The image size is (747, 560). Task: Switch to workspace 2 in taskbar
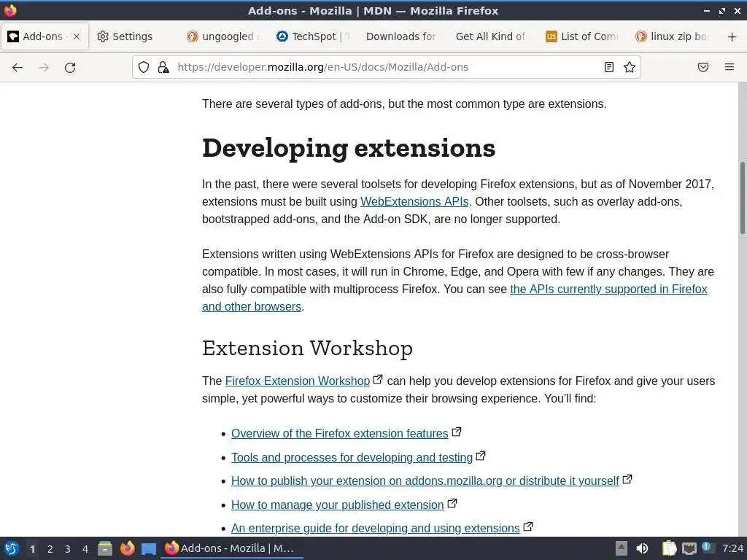point(50,549)
